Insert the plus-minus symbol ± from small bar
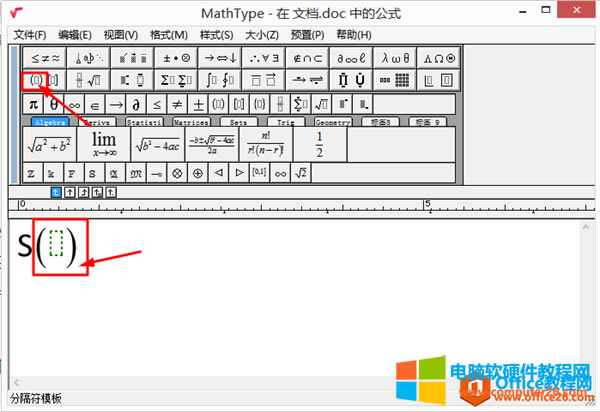The width and height of the screenshot is (600, 412). pos(198,104)
